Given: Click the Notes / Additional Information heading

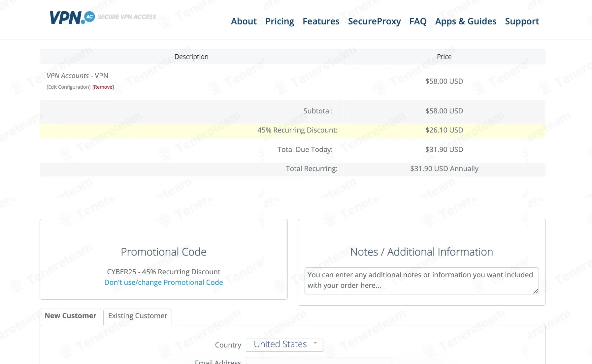Looking at the screenshot, I should pyautogui.click(x=421, y=252).
